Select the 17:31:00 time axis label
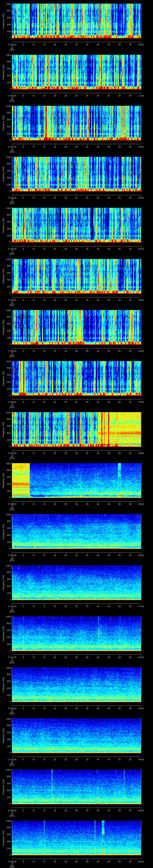This screenshot has height=868, width=153. [12, 146]
